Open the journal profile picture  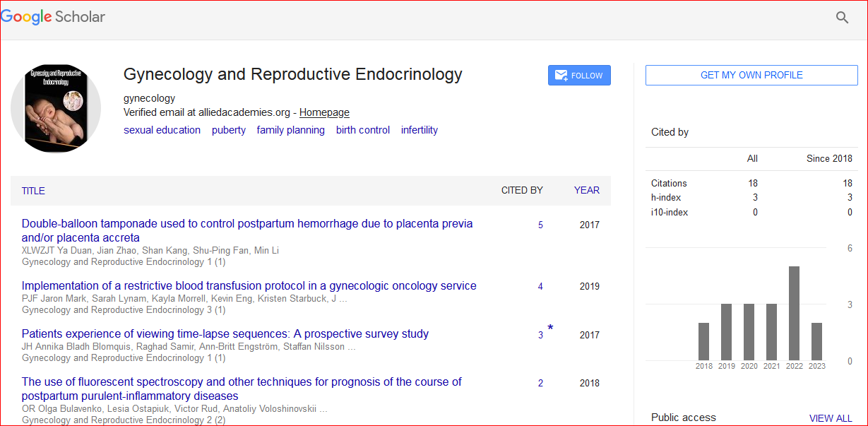[x=56, y=107]
